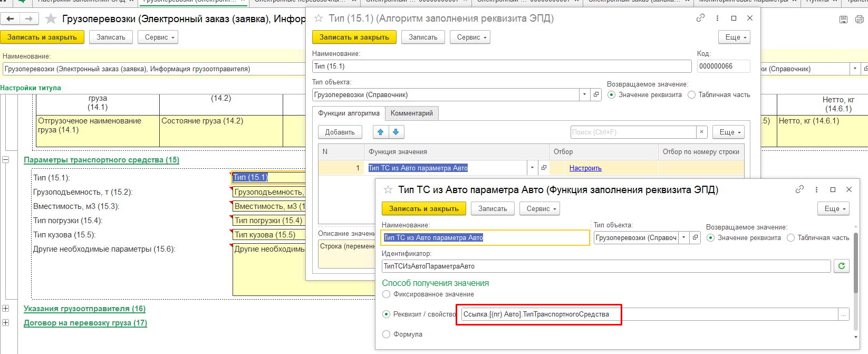Viewport: 868px width, 354px height.
Task: Choose the Формула option
Action: point(386,334)
